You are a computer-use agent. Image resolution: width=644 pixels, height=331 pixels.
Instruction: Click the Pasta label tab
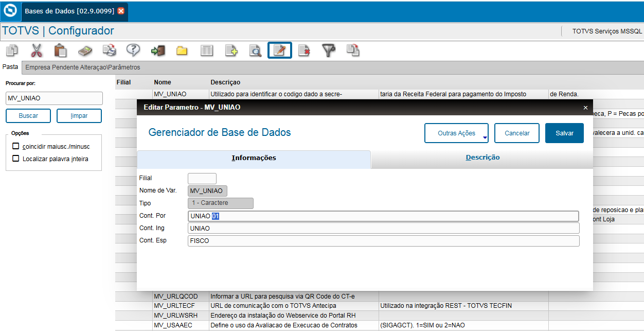[10, 67]
